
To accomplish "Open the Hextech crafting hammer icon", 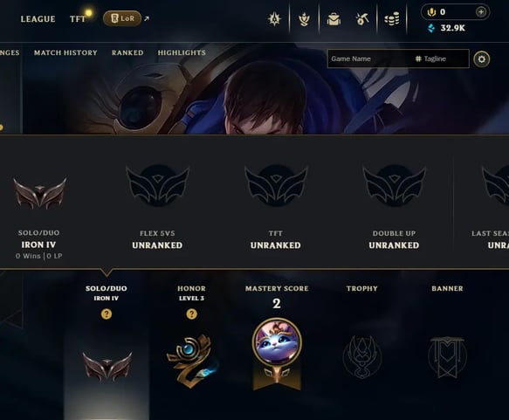I will click(362, 19).
